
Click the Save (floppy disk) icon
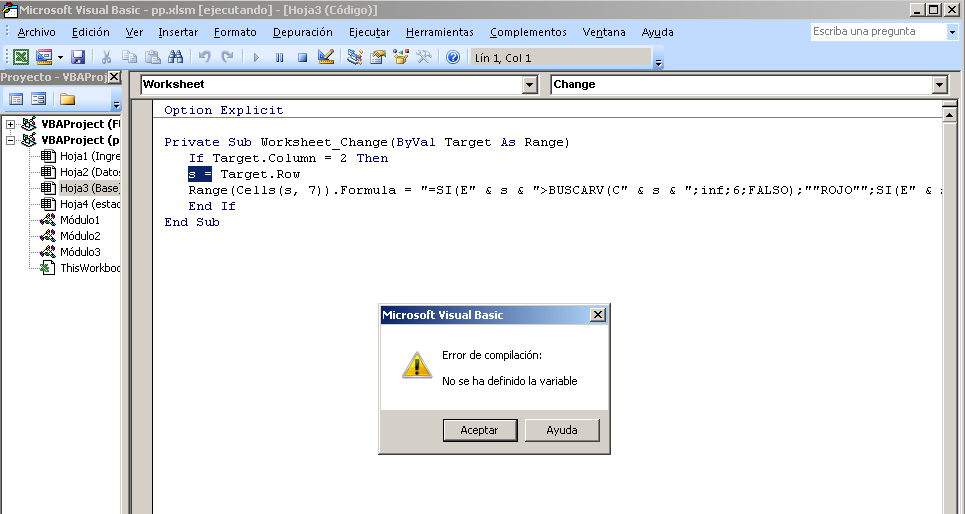(x=78, y=57)
